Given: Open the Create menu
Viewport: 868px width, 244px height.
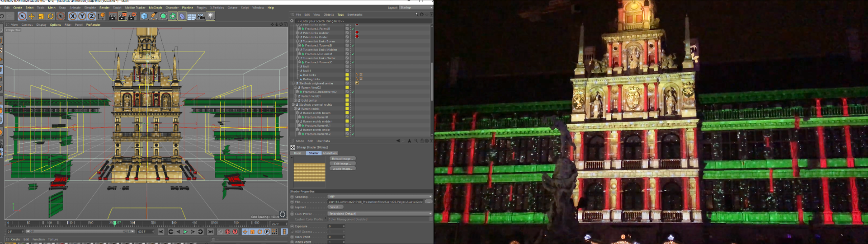Looking at the screenshot, I should point(18,8).
